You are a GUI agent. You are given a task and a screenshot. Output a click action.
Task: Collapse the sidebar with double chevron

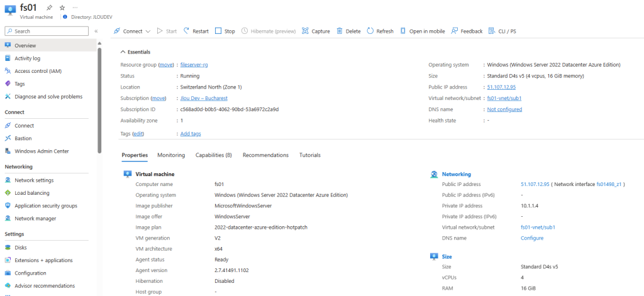tap(96, 31)
